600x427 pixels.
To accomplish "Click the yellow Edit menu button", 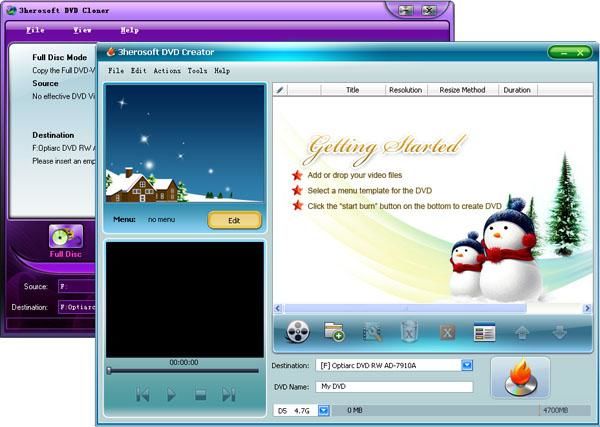I will pyautogui.click(x=235, y=220).
